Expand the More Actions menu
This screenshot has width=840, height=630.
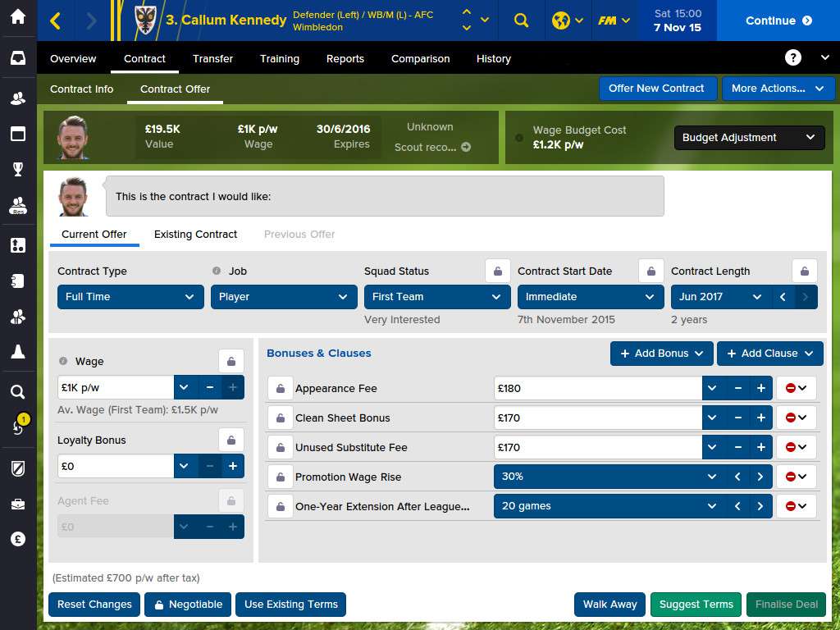pyautogui.click(x=778, y=88)
